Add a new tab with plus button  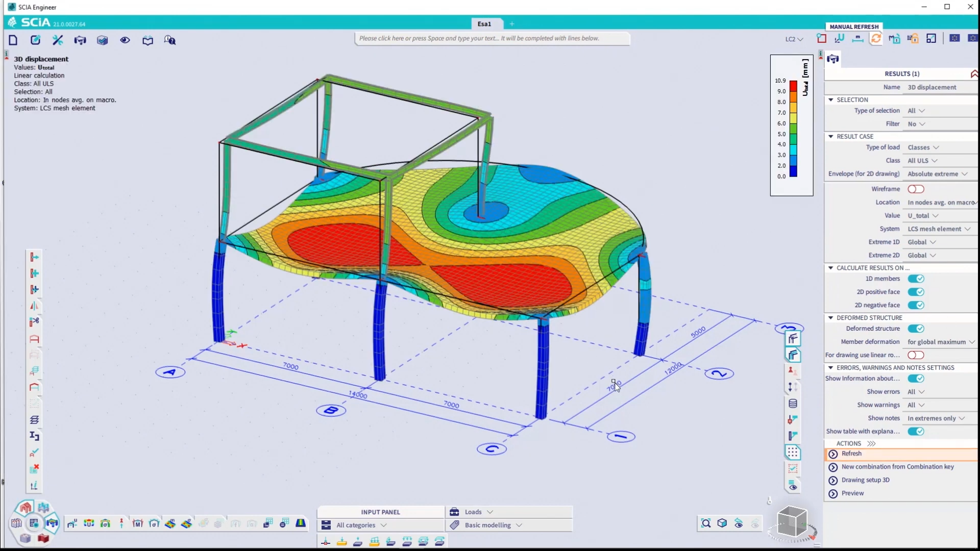512,24
